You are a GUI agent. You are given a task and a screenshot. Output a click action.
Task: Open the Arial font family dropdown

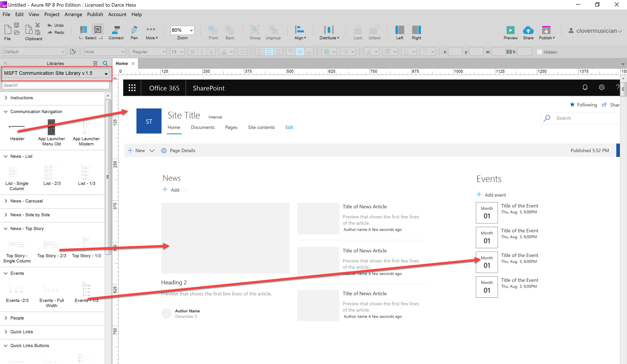pos(104,51)
